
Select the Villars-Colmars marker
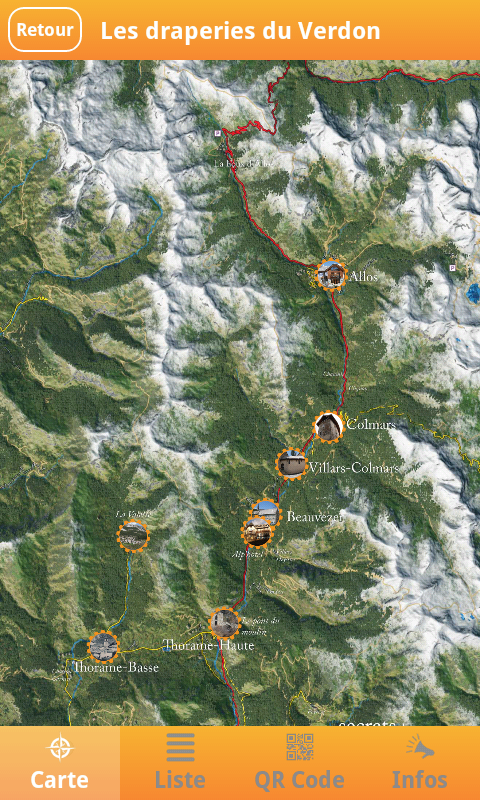click(x=292, y=464)
